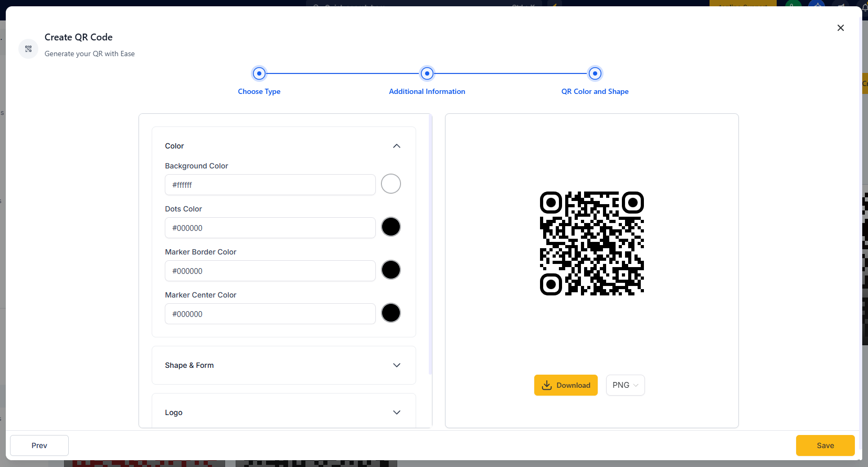Edit the Marker Border Color hex field

pyautogui.click(x=270, y=271)
